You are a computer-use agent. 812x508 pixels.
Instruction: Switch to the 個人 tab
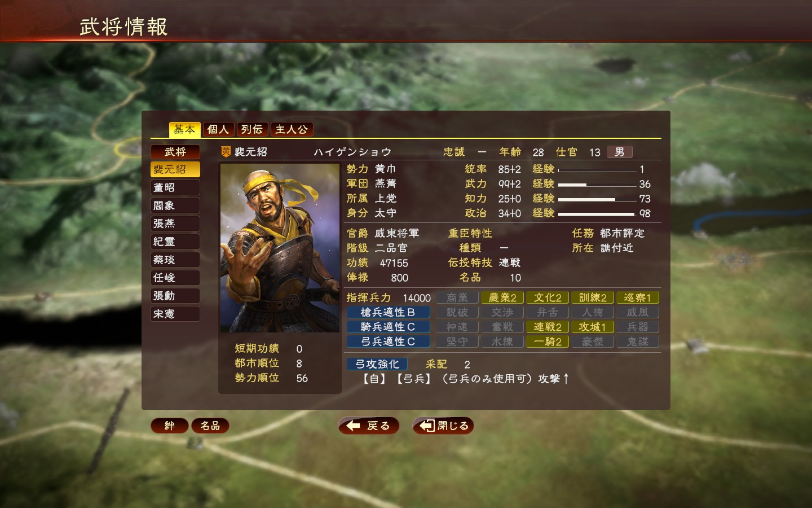[218, 129]
